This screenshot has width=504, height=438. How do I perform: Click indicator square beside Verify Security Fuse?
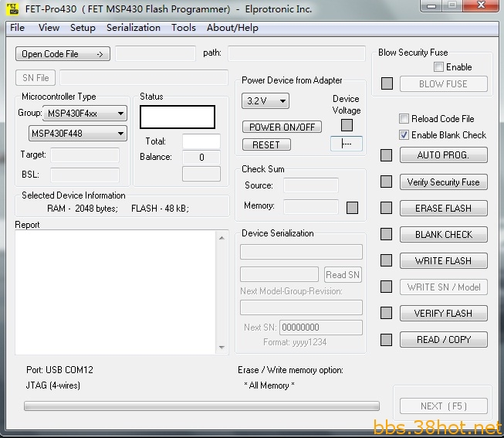click(386, 182)
